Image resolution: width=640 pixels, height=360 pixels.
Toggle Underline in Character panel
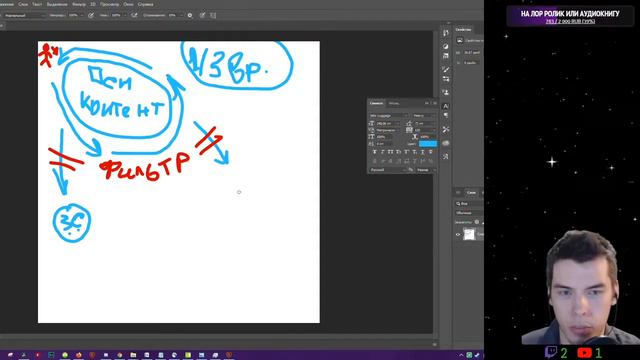tap(422, 152)
